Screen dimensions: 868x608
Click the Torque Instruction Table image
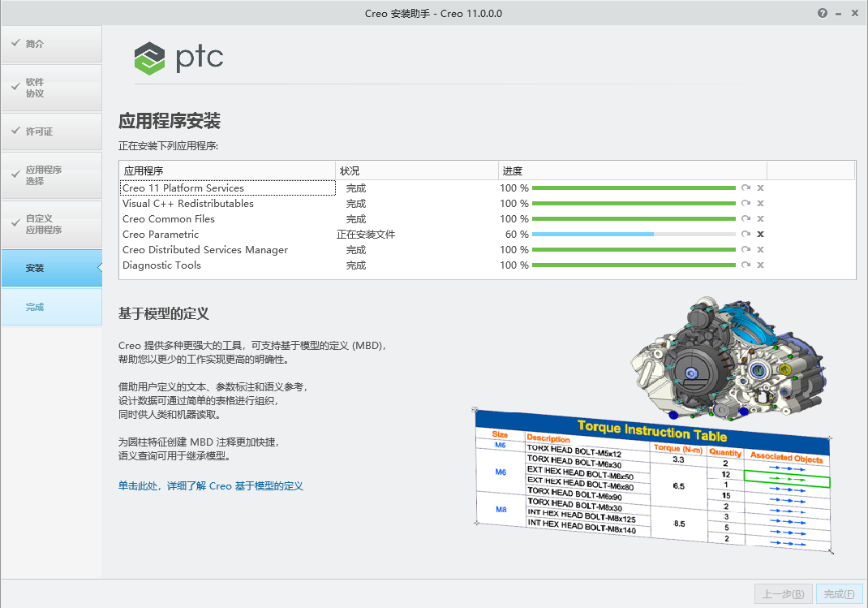(653, 481)
